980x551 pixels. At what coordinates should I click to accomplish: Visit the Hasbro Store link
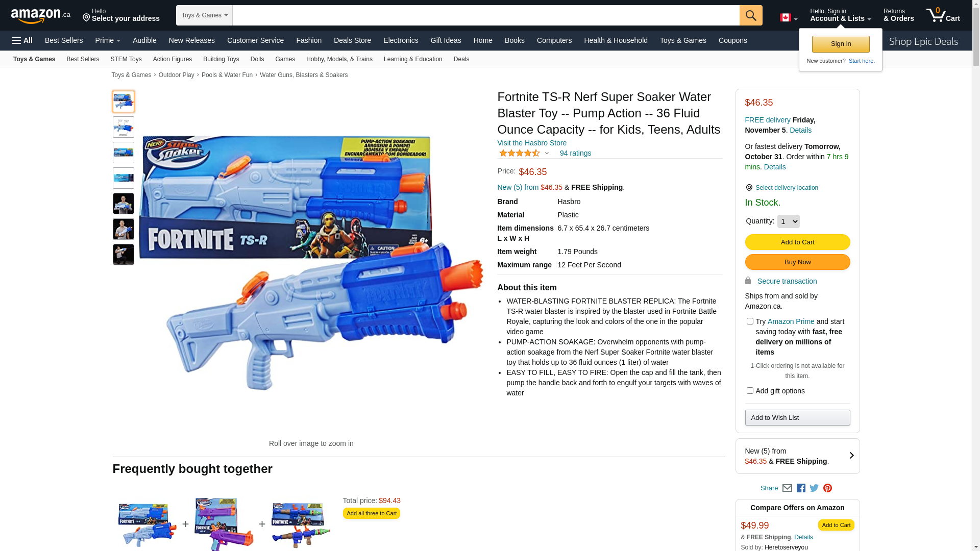coord(532,143)
